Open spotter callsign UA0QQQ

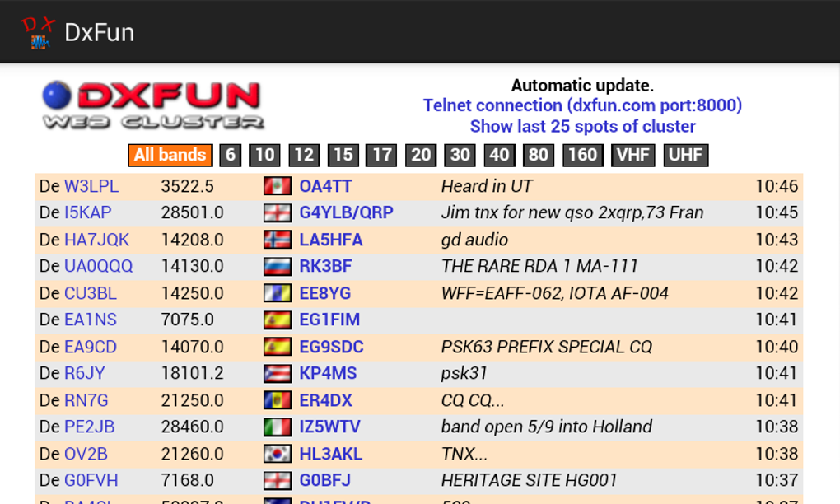pos(98,266)
